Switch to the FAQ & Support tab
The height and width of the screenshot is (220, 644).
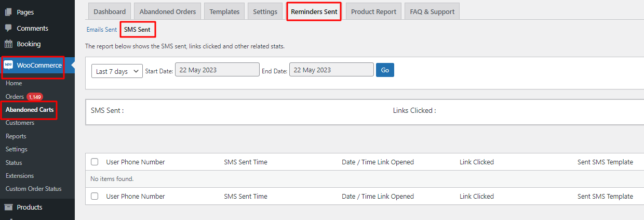(x=432, y=11)
